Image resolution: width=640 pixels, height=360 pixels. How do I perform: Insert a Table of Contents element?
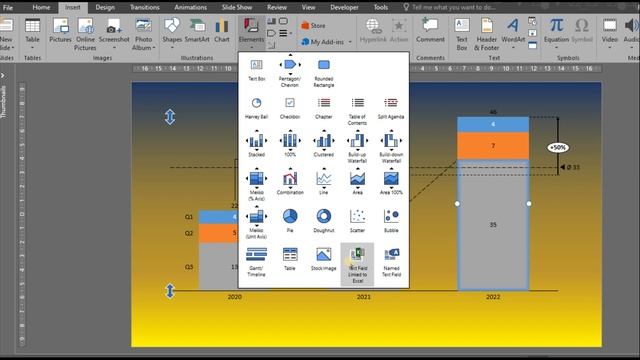tap(357, 111)
